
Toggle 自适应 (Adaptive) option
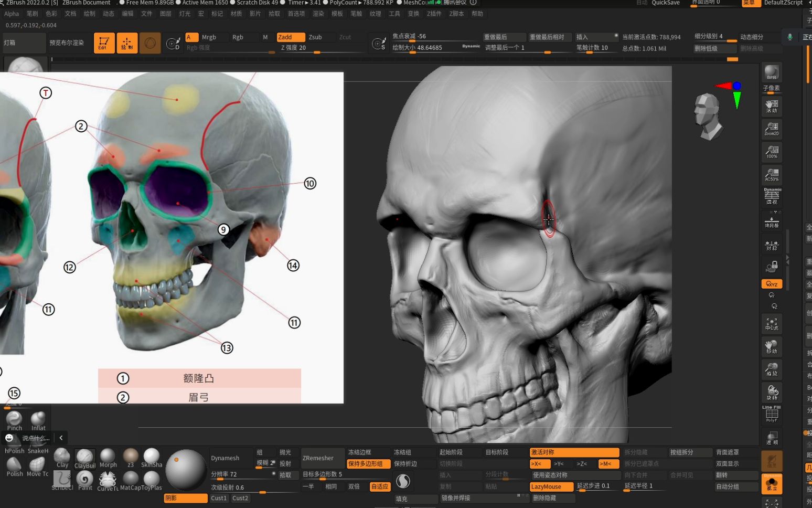(380, 487)
